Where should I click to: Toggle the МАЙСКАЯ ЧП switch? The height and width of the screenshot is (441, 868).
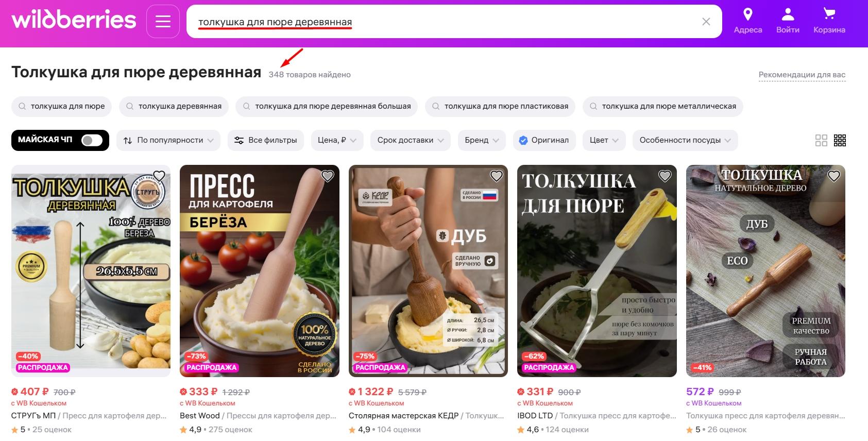(x=92, y=140)
